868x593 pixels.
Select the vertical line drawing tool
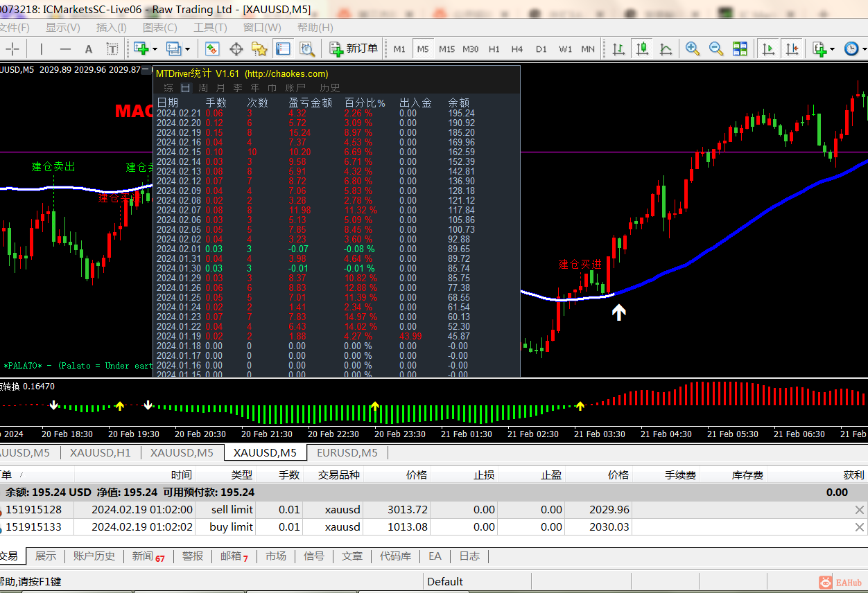42,48
